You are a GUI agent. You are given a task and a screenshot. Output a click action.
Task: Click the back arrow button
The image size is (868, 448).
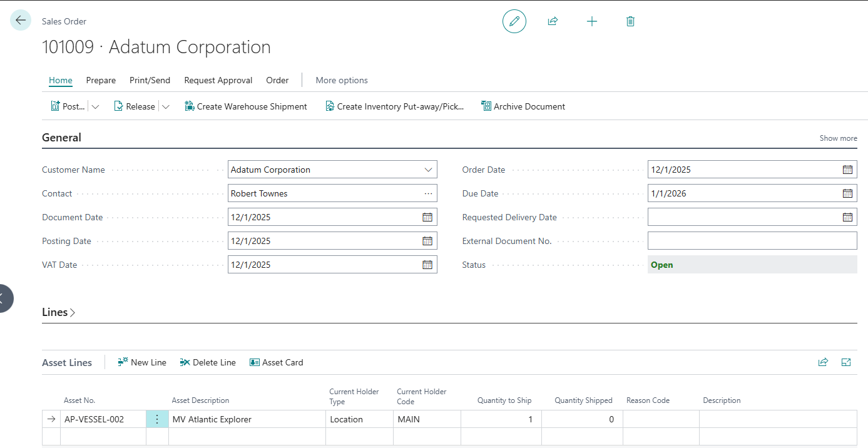[x=21, y=21]
